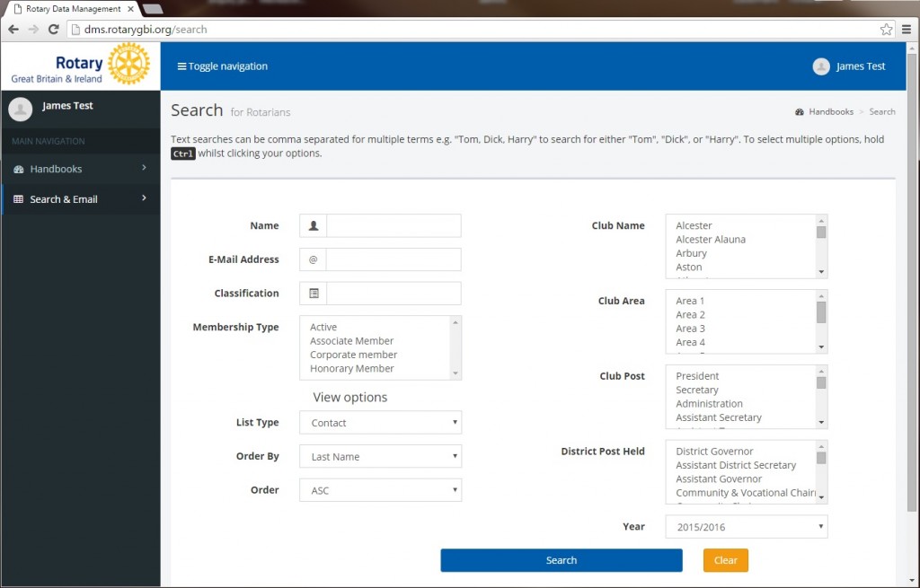Image resolution: width=920 pixels, height=588 pixels.
Task: Open Search & Email in the sidebar
Action: pos(80,199)
